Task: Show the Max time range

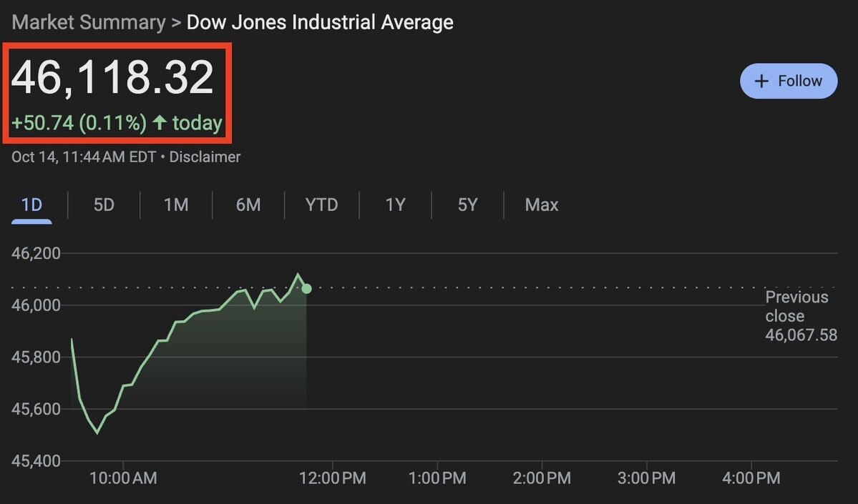Action: (541, 205)
